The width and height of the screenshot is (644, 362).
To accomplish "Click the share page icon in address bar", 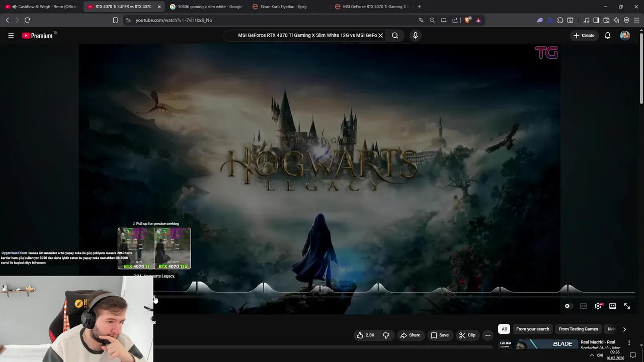I will [455, 20].
